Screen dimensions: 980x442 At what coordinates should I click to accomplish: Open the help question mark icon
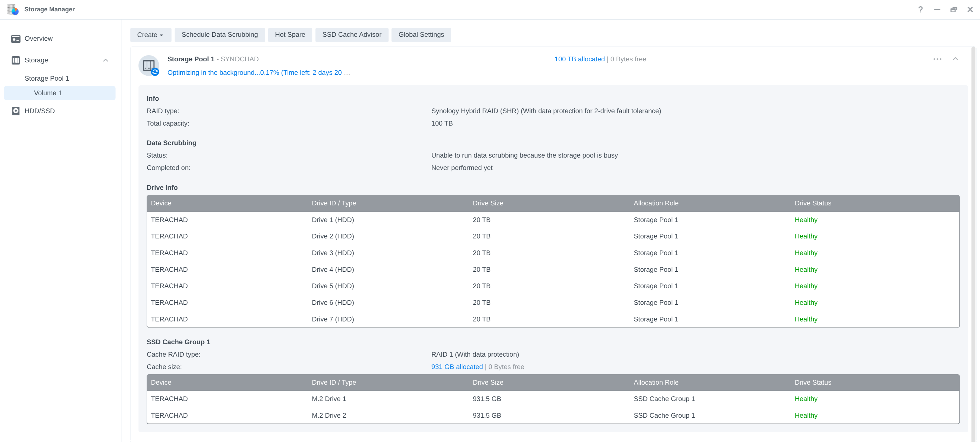pyautogui.click(x=920, y=10)
